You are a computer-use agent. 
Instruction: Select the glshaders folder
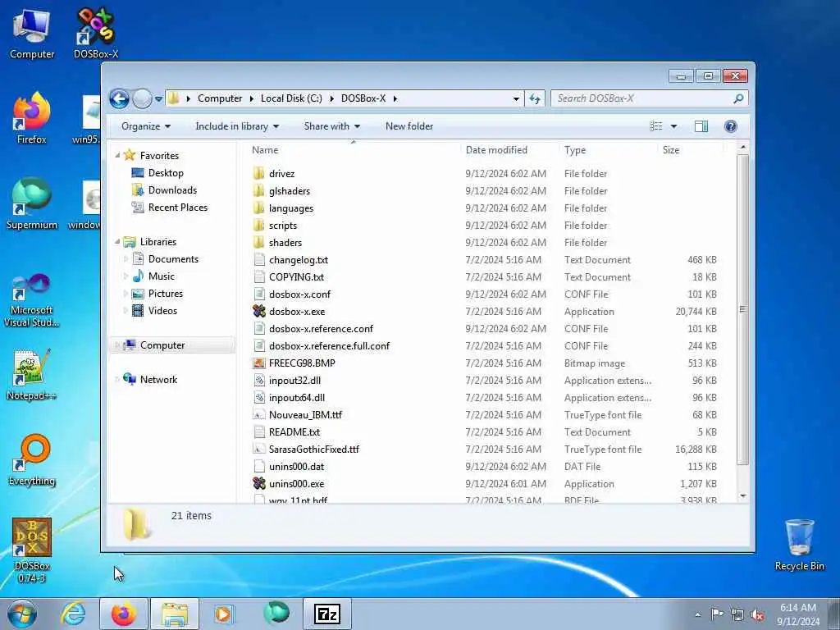(x=290, y=191)
